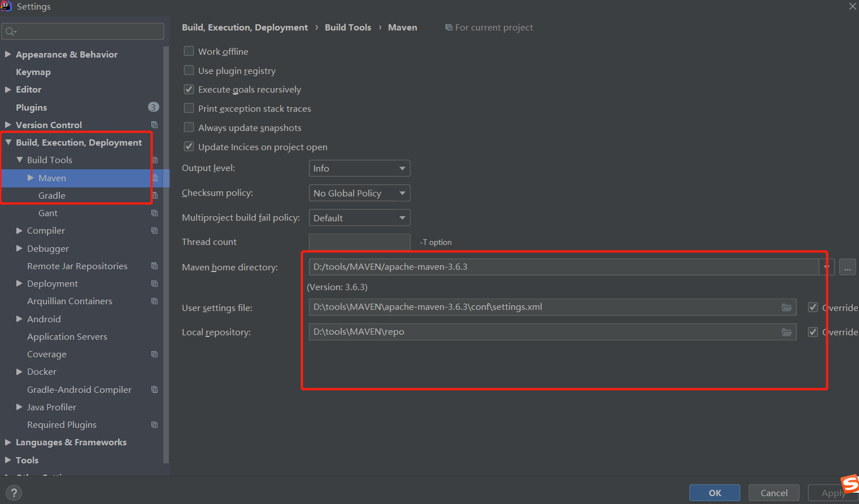Click the project-level icon beside Compiler
This screenshot has width=859, height=504.
pyautogui.click(x=154, y=230)
